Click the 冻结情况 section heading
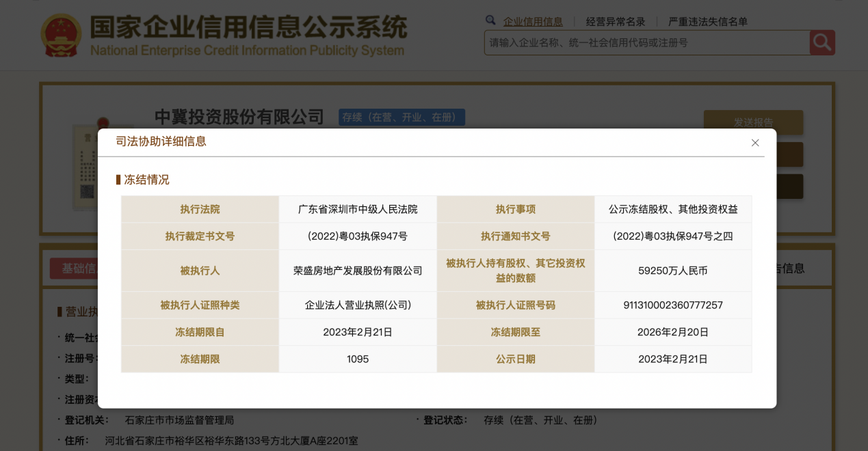The width and height of the screenshot is (868, 451). pos(146,180)
